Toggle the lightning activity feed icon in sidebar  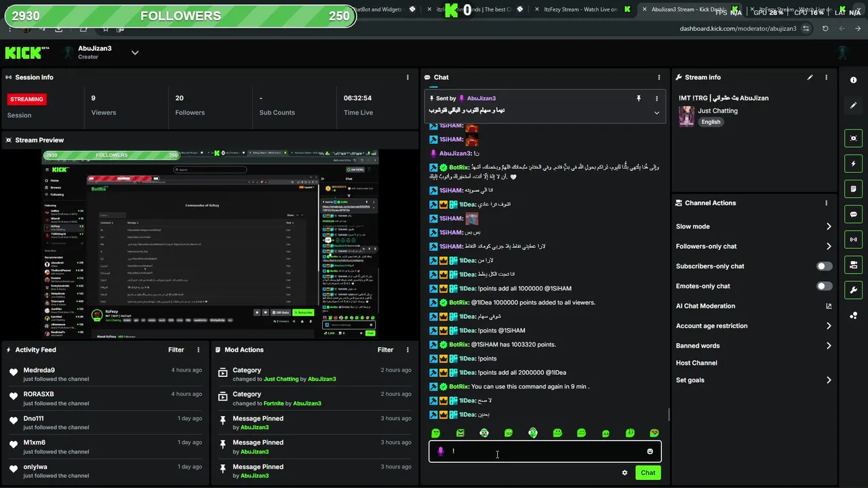point(853,163)
